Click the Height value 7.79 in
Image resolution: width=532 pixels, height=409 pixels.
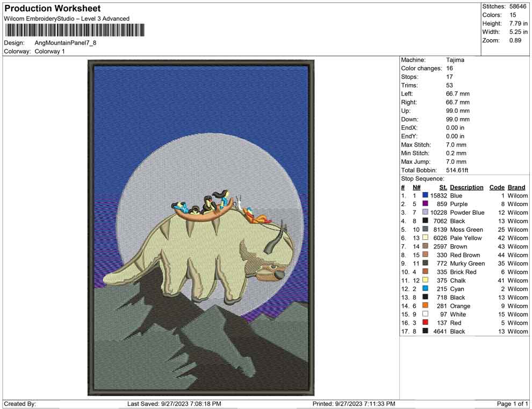point(519,24)
